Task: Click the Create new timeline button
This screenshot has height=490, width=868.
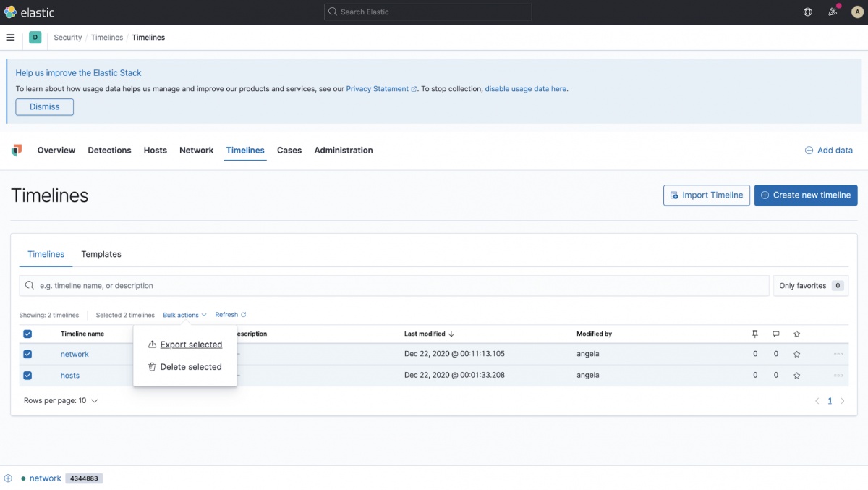Action: coord(805,195)
